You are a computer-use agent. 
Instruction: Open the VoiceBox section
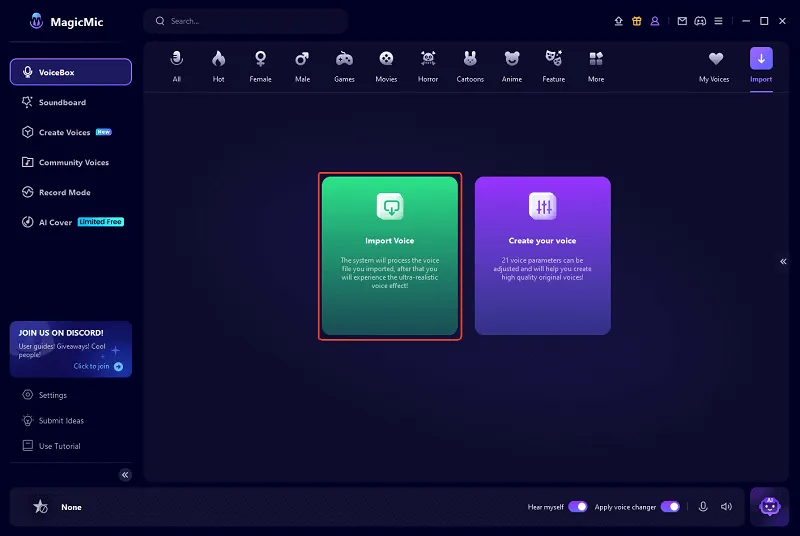point(70,72)
